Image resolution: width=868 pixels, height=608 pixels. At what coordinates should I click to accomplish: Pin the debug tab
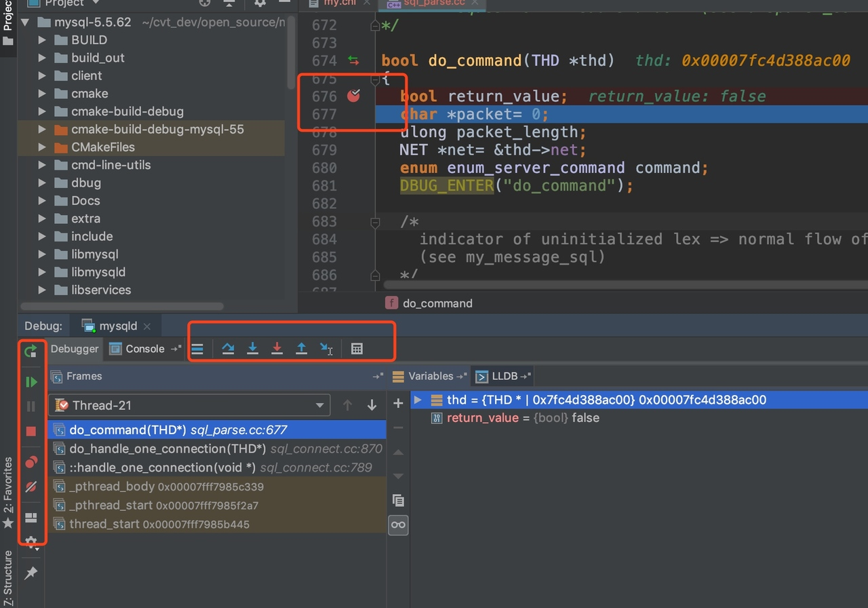coord(31,573)
